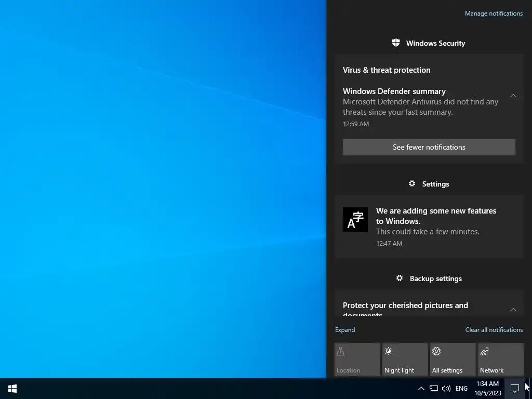Open the adding new features notification
Image resolution: width=532 pixels, height=399 pixels.
pos(429,227)
